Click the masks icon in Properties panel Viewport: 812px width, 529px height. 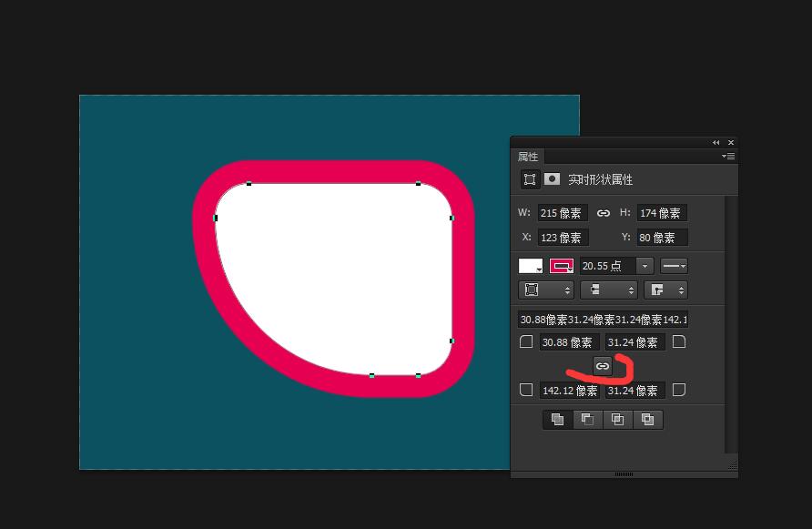552,179
